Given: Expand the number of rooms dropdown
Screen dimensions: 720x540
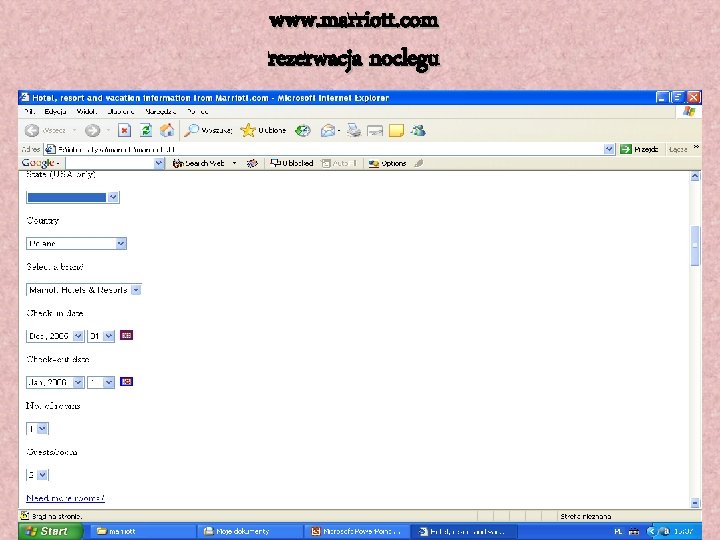Looking at the screenshot, I should click(37, 429).
